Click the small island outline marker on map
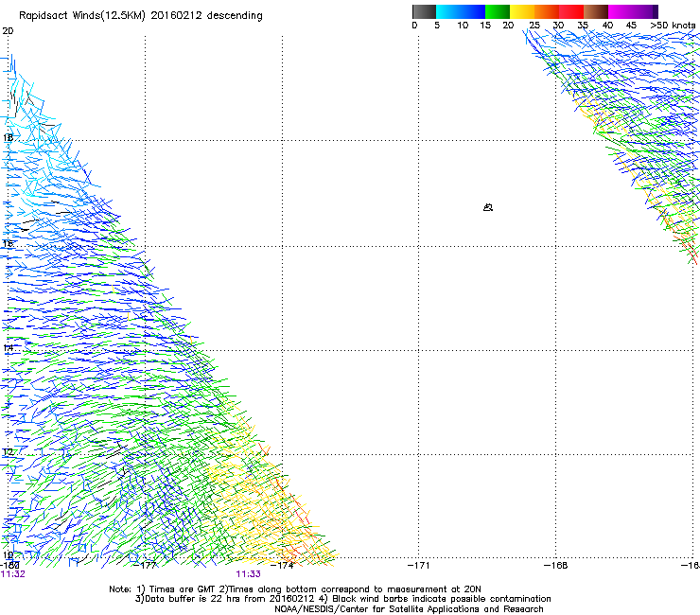Screen dimensions: 700x615 tap(487, 207)
